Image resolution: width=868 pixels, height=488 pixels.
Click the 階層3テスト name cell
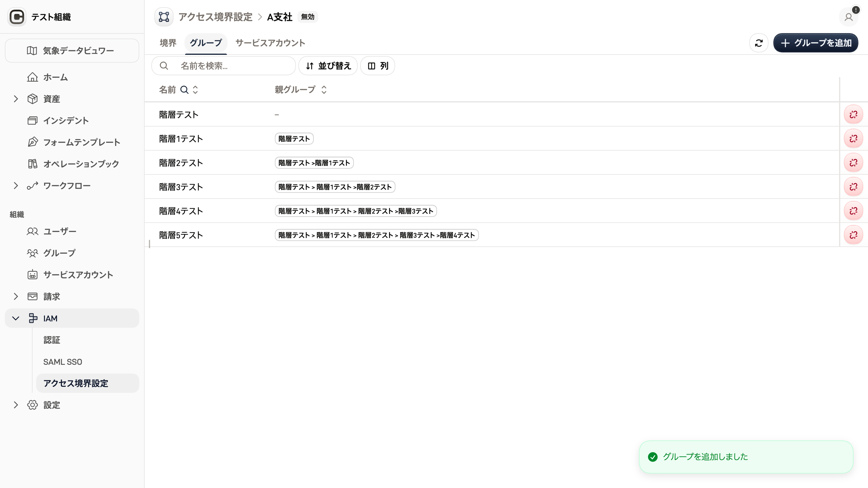point(181,186)
